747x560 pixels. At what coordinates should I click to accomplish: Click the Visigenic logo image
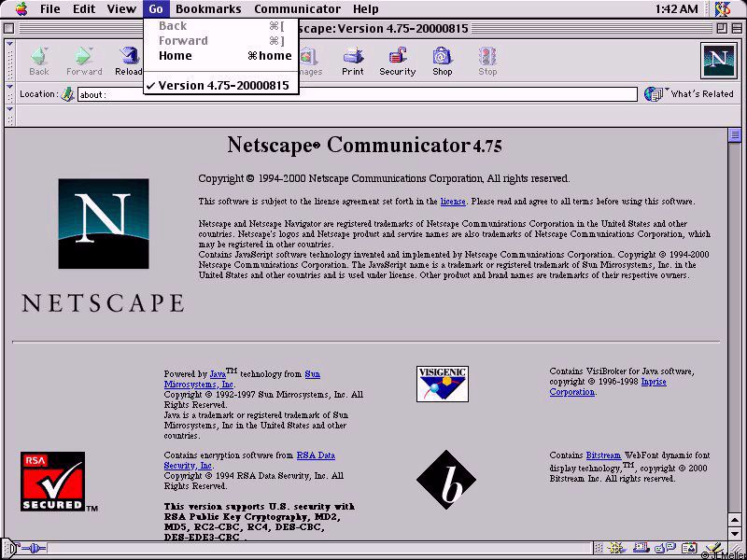443,384
